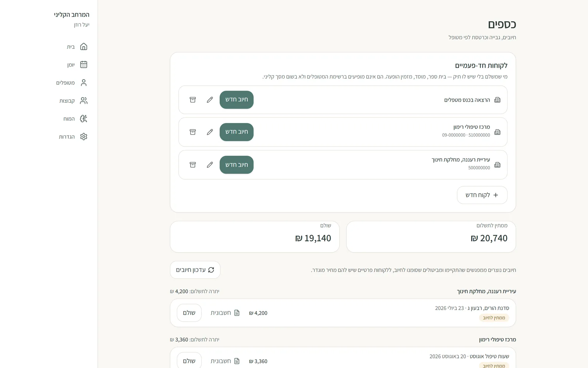Click the יעל רוזן user name
Screen dimensions: 588x368
(x=82, y=25)
